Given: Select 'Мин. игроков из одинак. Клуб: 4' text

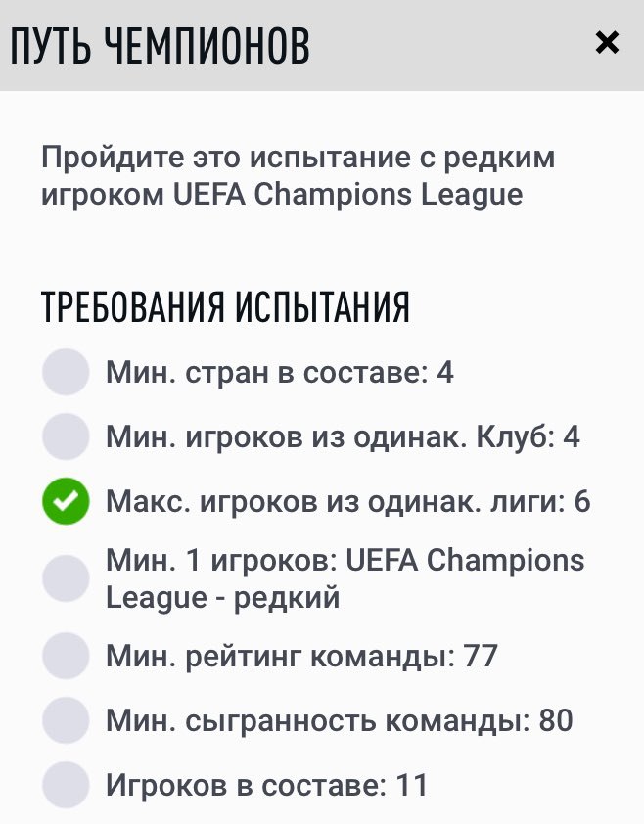Looking at the screenshot, I should pyautogui.click(x=343, y=436).
